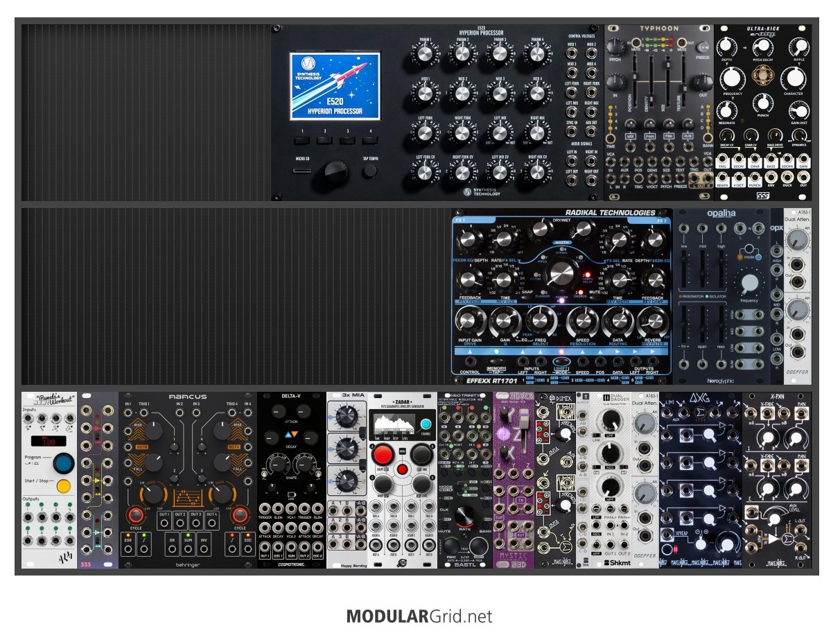
Task: Toggle the Typhoon FREEZE button
Action: (702, 49)
